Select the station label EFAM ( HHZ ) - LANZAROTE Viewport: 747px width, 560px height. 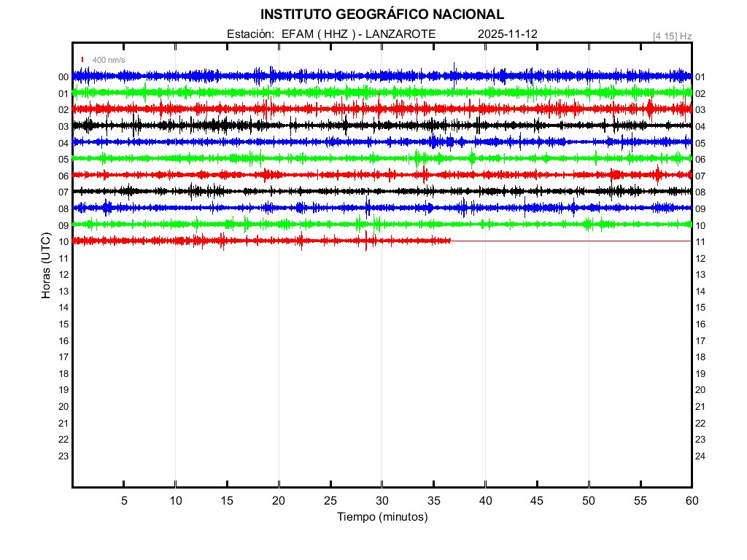(331, 34)
